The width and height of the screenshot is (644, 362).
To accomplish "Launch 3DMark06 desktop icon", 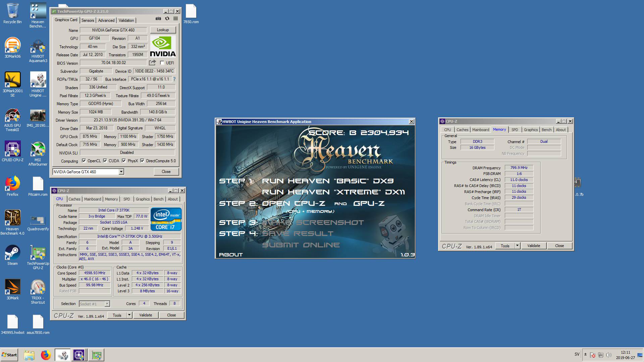I will [x=12, y=48].
